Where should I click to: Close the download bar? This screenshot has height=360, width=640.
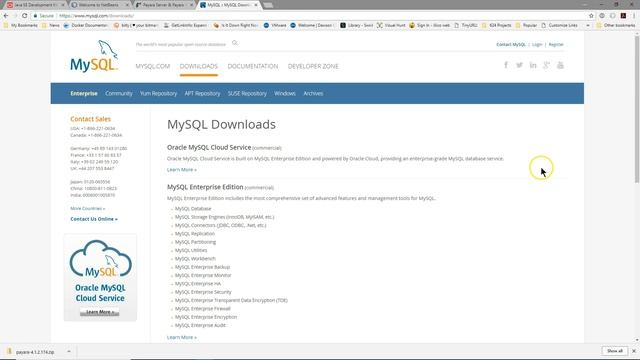634,351
